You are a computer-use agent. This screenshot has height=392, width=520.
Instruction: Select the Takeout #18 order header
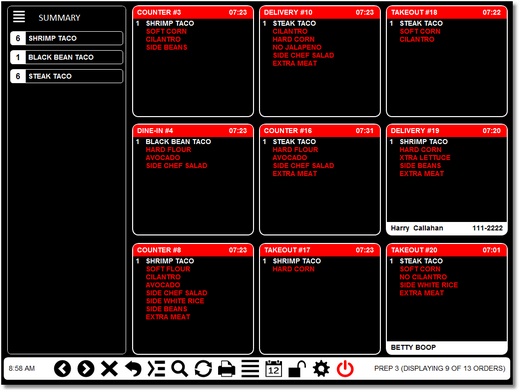coord(447,13)
